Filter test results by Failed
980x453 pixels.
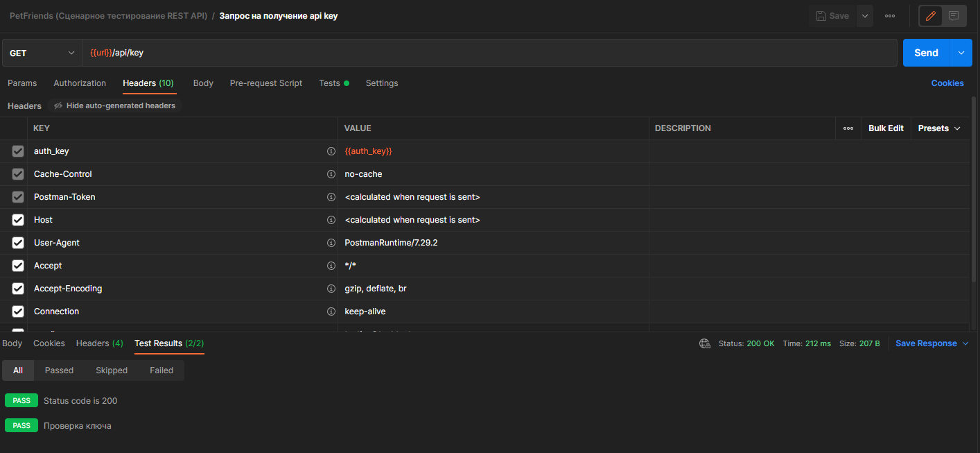(161, 370)
